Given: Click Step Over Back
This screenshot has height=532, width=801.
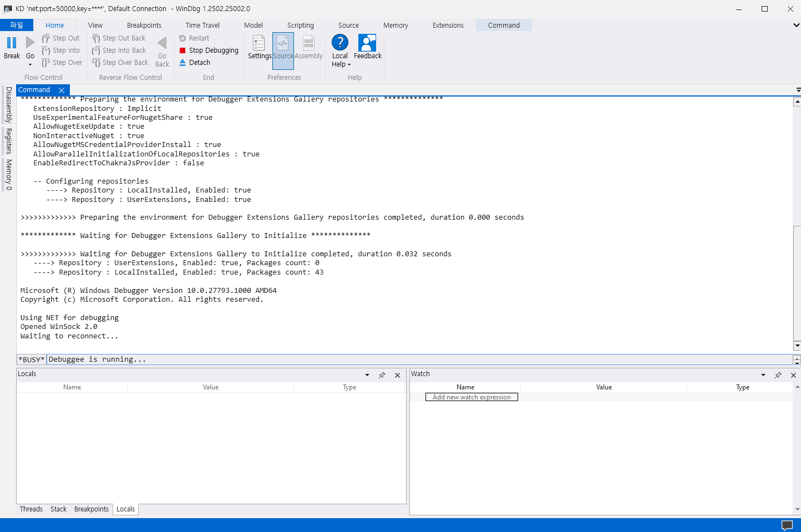Looking at the screenshot, I should coord(120,63).
